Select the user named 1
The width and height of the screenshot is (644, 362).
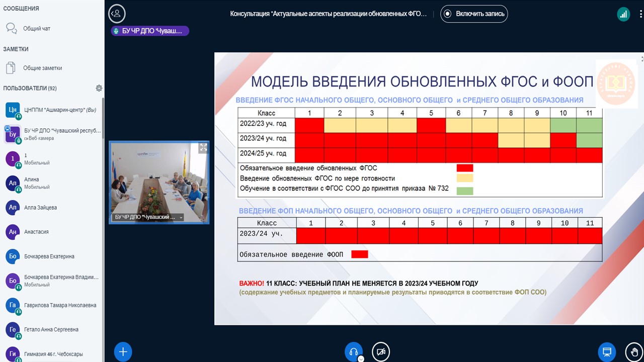[x=52, y=159]
